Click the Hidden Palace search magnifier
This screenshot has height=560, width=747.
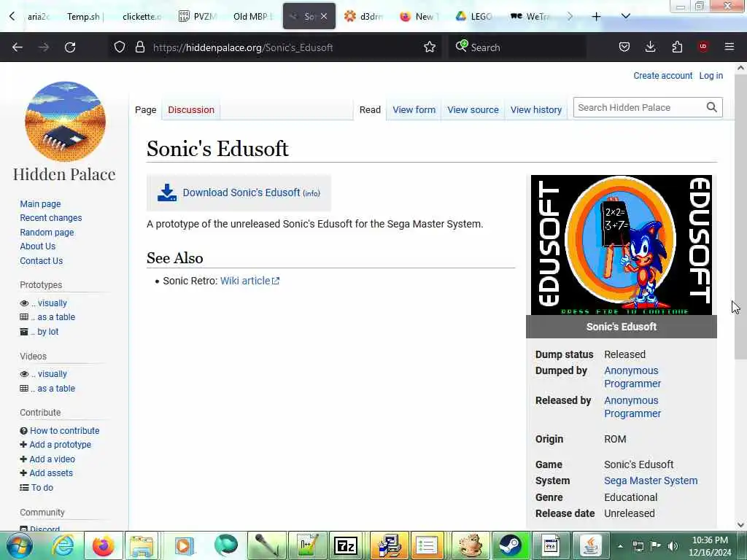point(712,108)
